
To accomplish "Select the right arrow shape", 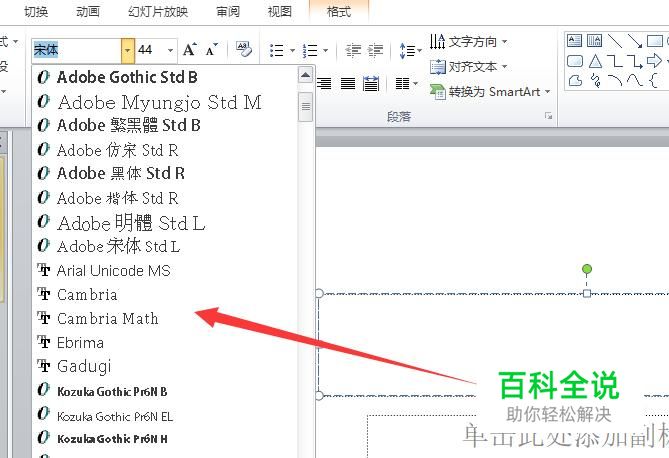I will point(654,61).
